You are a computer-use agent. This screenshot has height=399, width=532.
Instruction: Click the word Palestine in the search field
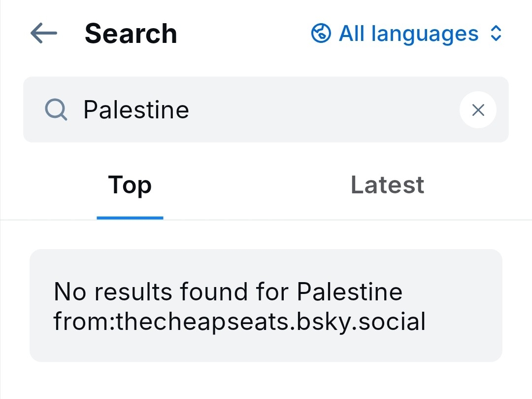pos(136,109)
